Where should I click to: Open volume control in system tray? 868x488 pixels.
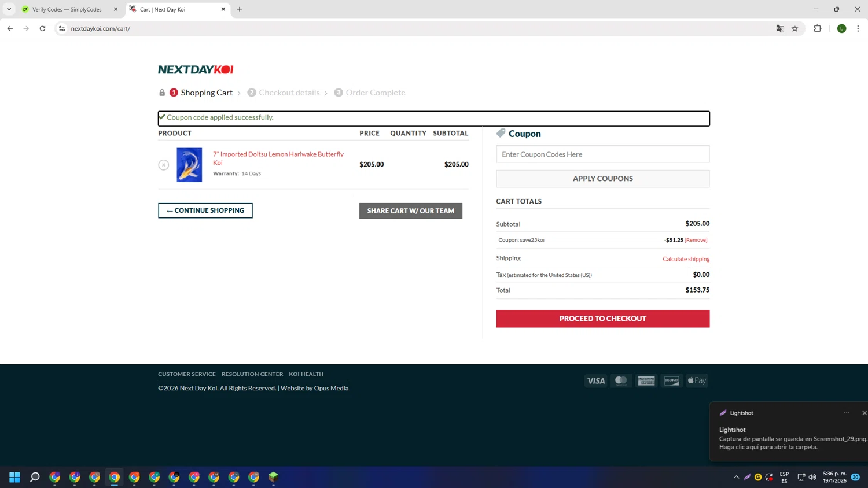tap(812, 477)
